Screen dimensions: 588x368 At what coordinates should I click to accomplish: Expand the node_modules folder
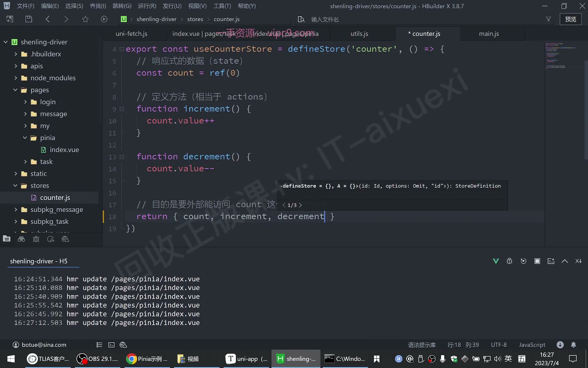click(16, 78)
